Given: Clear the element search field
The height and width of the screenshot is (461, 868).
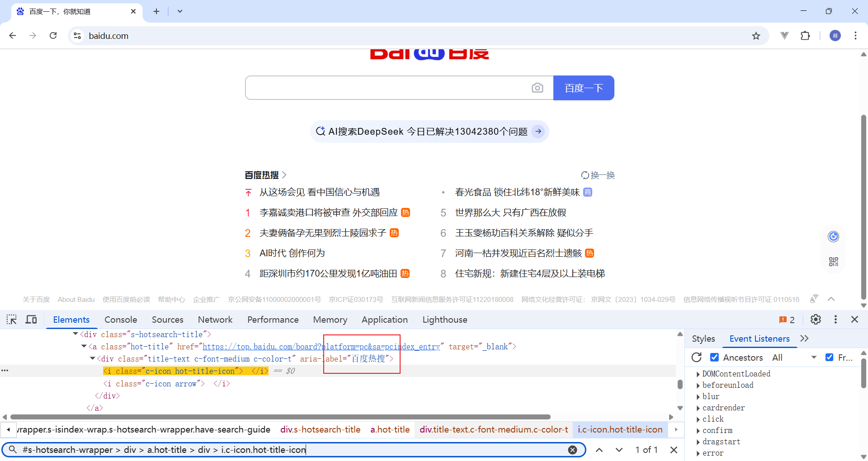Looking at the screenshot, I should tap(572, 450).
